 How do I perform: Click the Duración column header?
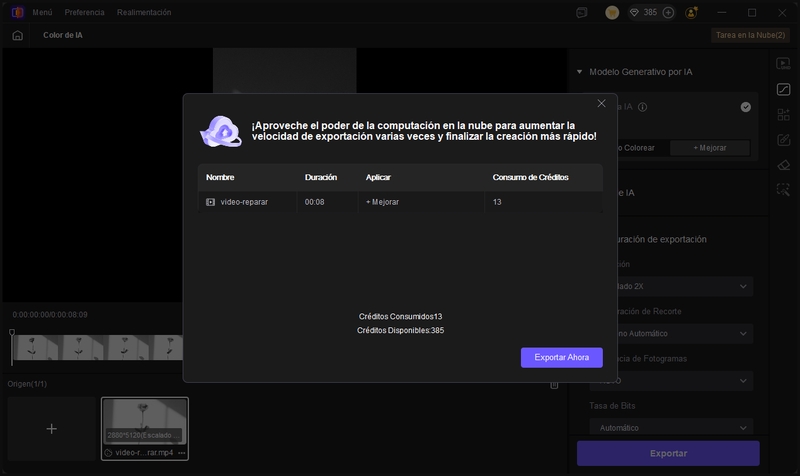321,177
